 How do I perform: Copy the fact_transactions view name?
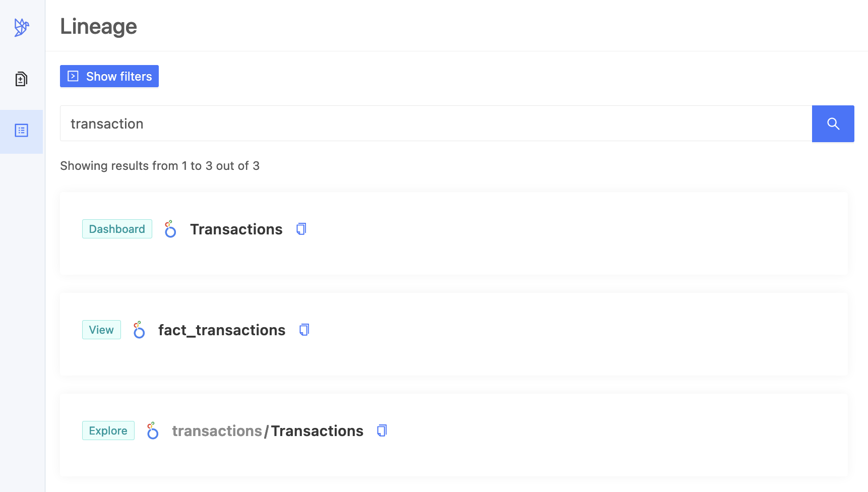(304, 330)
